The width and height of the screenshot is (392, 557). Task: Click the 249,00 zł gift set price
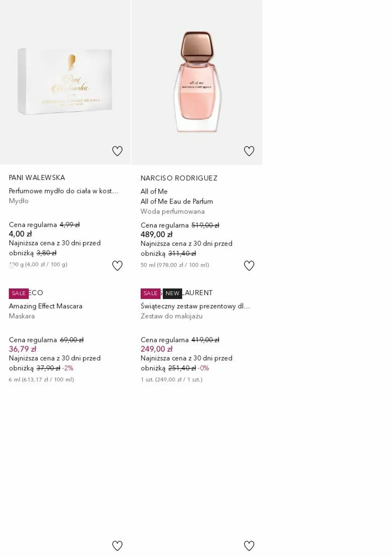coord(156,349)
